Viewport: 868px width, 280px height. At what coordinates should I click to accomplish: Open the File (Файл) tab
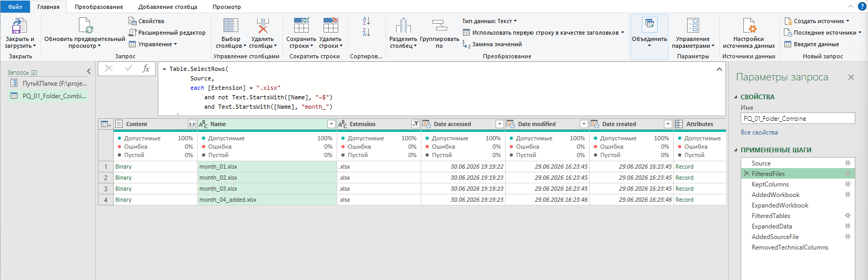tap(15, 7)
